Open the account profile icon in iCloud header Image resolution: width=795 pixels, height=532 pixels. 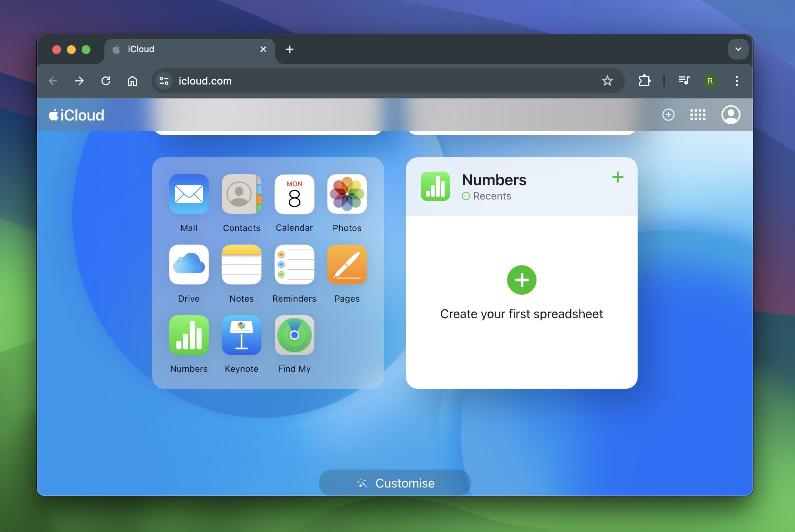point(731,115)
